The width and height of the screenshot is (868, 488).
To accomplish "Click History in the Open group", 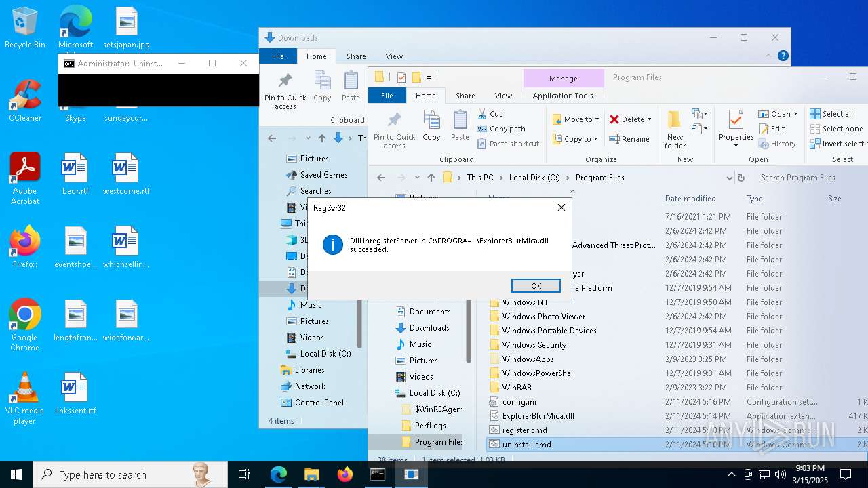I will (x=777, y=144).
